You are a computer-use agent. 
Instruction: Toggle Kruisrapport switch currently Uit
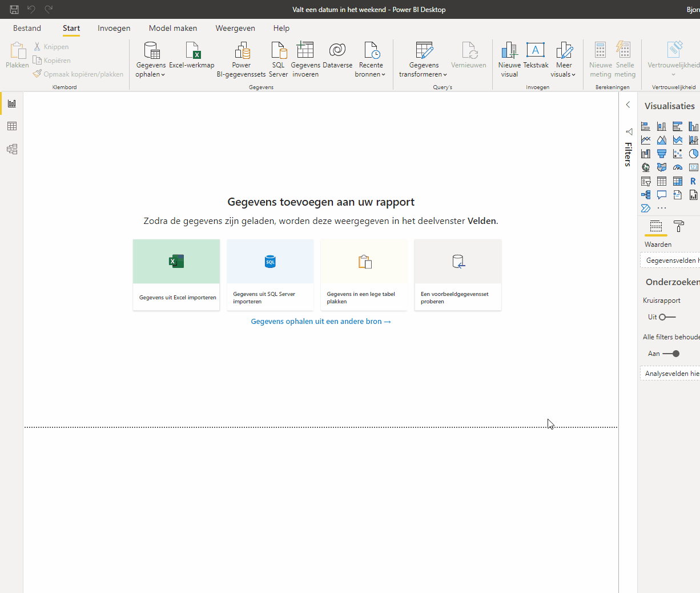pyautogui.click(x=667, y=317)
